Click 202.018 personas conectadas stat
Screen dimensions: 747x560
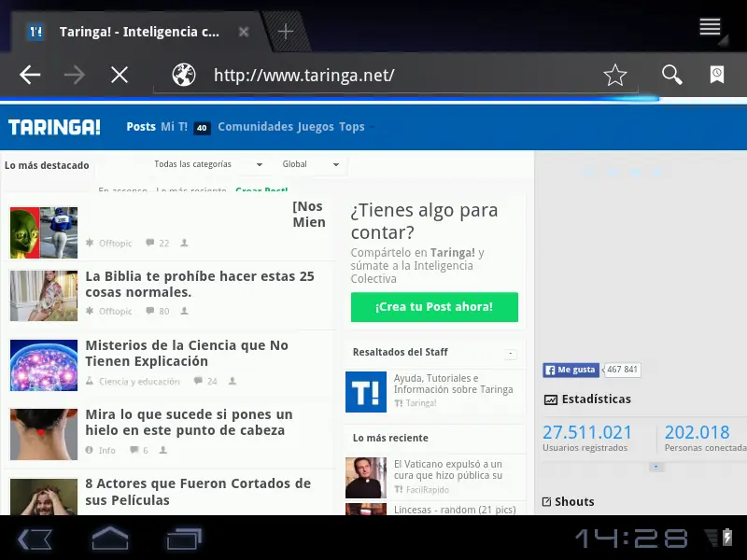[705, 438]
